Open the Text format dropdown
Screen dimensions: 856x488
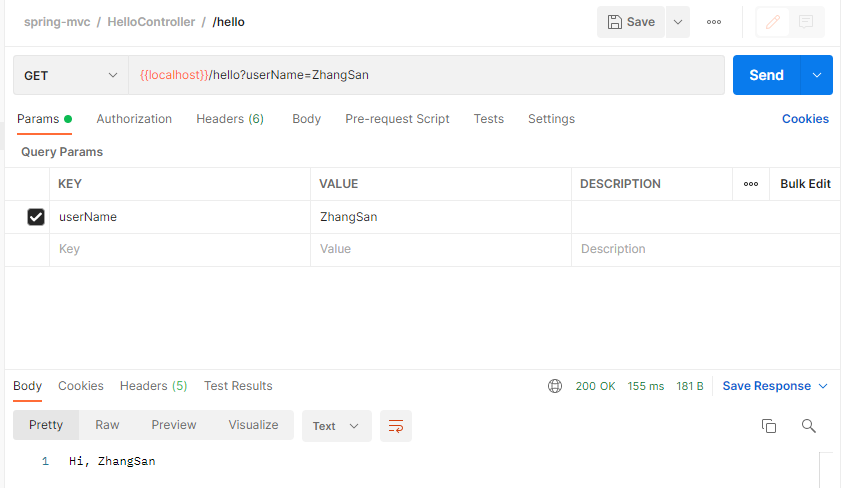click(336, 426)
